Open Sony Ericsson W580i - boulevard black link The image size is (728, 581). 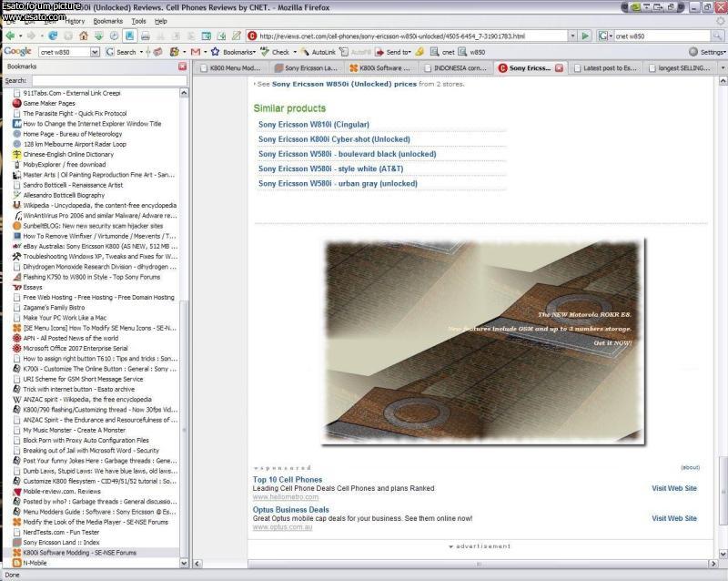(348, 154)
